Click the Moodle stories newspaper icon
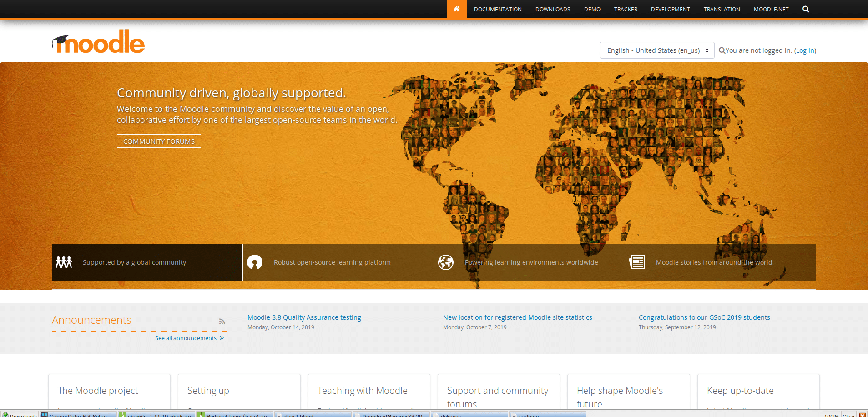Screen dimensions: 868x417 pos(638,262)
